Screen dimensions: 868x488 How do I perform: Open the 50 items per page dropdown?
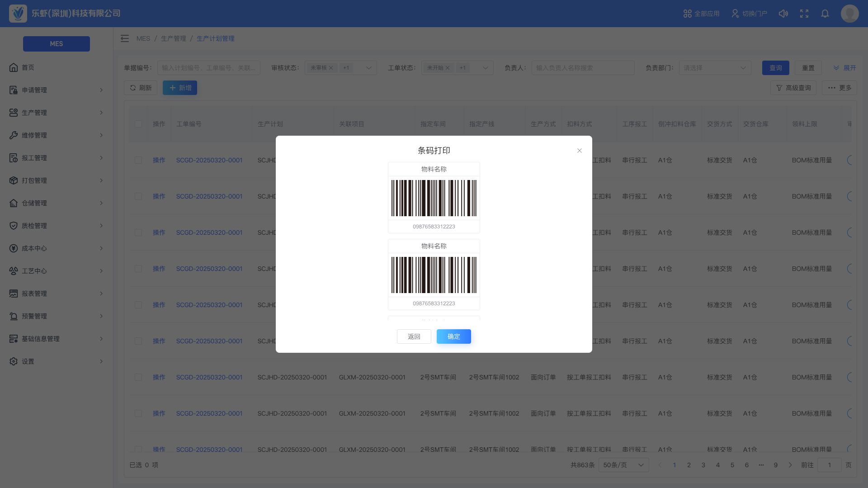(623, 465)
